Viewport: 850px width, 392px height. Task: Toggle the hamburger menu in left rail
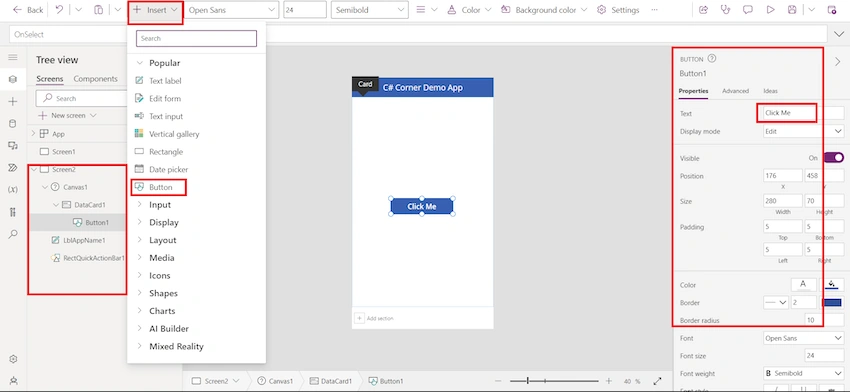tap(13, 57)
